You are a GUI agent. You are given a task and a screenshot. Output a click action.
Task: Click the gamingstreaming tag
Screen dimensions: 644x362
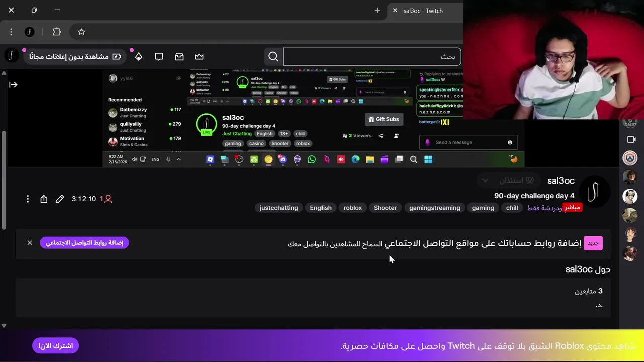[x=435, y=208]
